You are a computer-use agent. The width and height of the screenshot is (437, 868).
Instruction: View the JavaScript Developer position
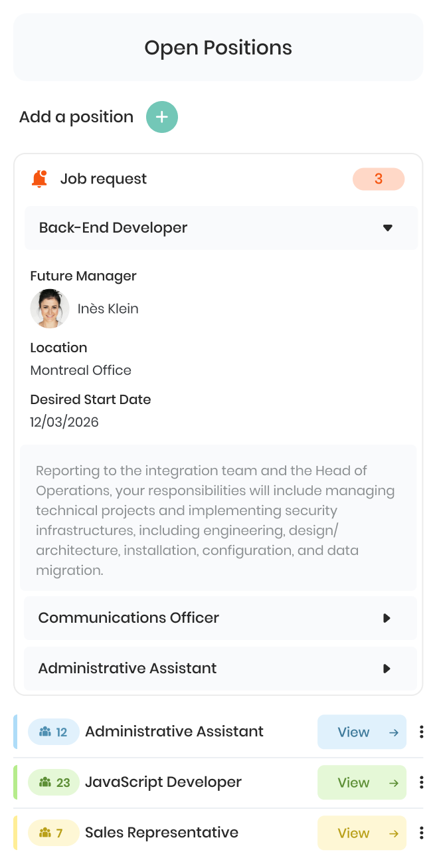point(362,782)
